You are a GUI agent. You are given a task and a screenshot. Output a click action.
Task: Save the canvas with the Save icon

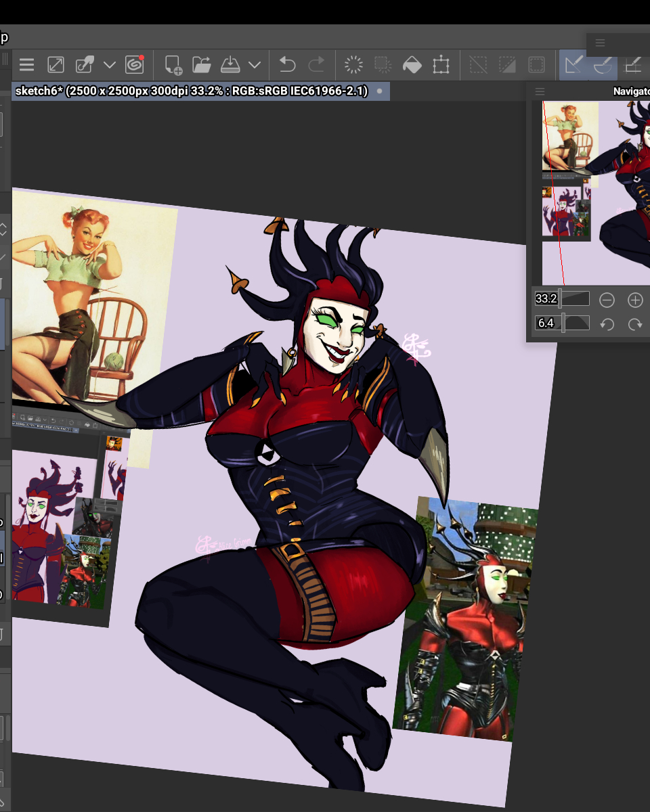231,65
